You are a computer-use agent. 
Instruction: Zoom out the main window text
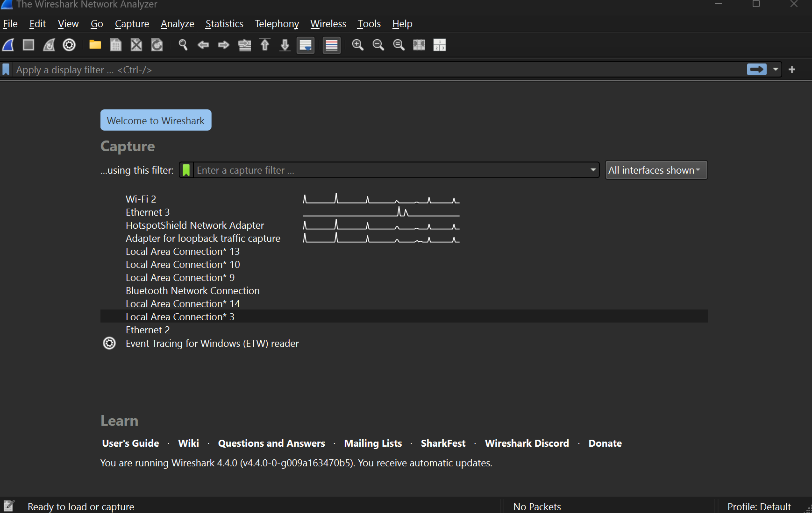tap(378, 45)
